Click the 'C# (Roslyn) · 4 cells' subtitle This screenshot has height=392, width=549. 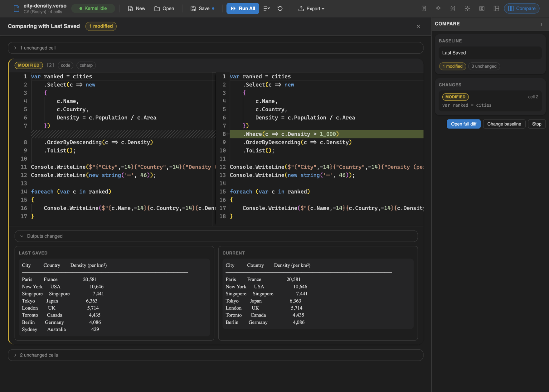pyautogui.click(x=43, y=12)
